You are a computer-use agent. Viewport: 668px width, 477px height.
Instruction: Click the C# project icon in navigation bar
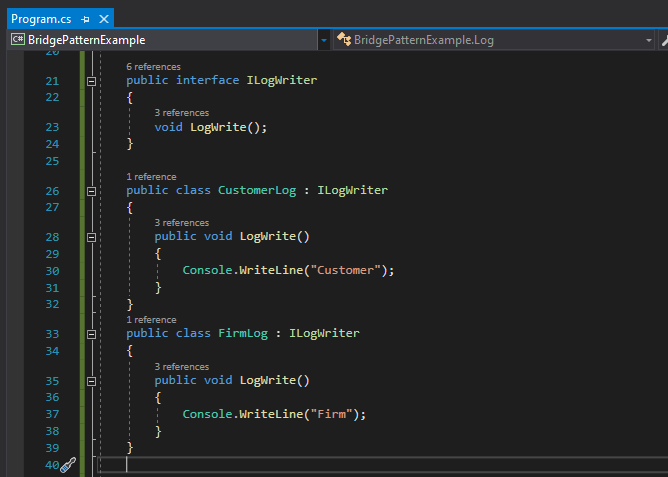(x=18, y=40)
